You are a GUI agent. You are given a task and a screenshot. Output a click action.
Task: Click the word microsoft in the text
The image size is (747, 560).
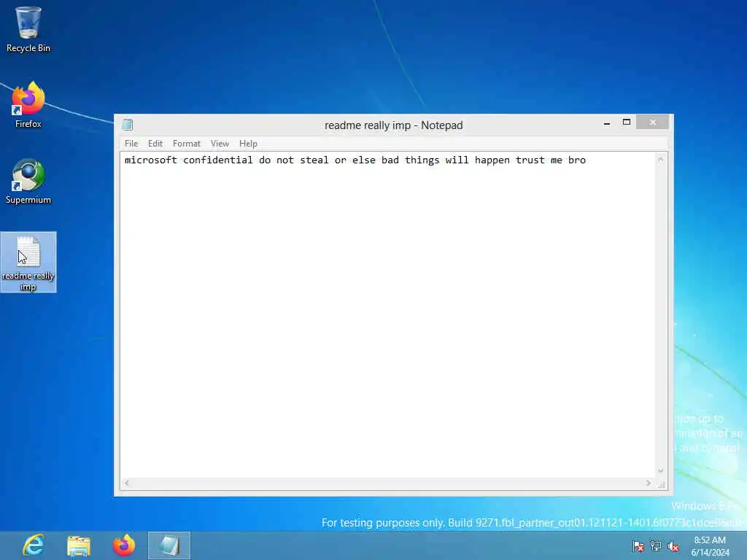tap(150, 160)
